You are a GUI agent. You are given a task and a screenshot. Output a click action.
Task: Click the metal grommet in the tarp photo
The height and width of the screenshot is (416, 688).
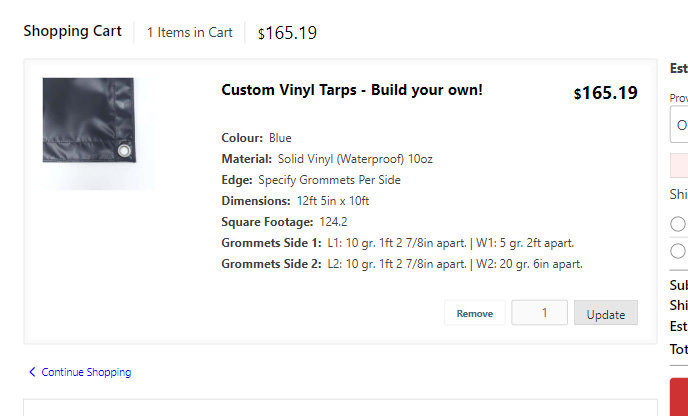(124, 151)
